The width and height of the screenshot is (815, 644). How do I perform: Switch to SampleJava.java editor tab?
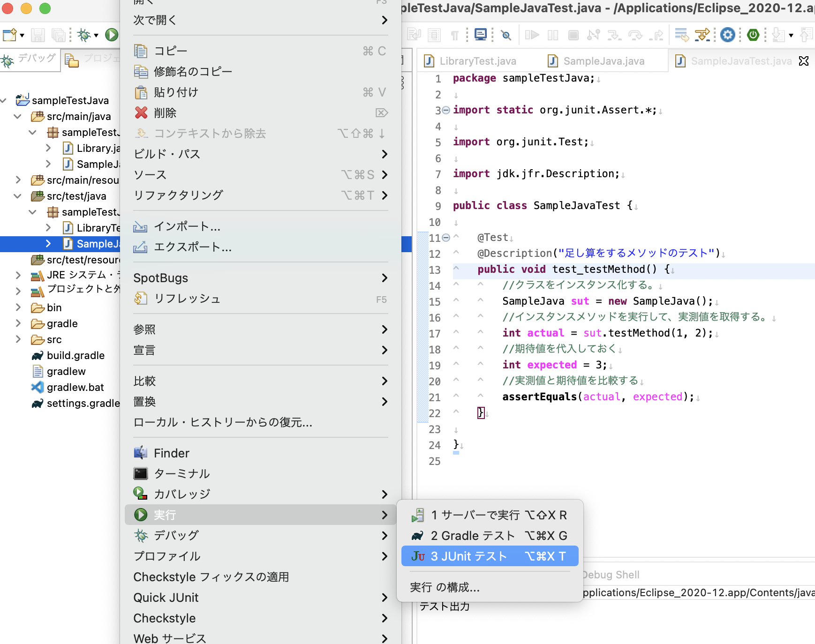[x=597, y=61]
